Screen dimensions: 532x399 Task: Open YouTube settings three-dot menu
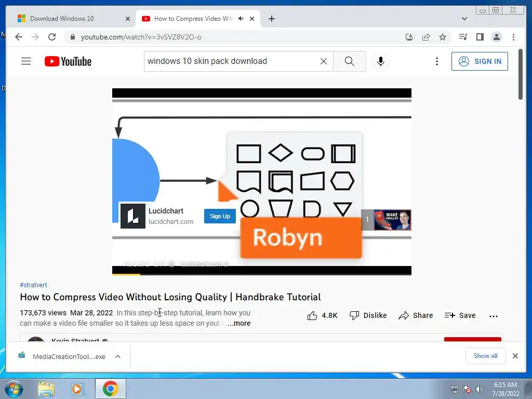436,61
